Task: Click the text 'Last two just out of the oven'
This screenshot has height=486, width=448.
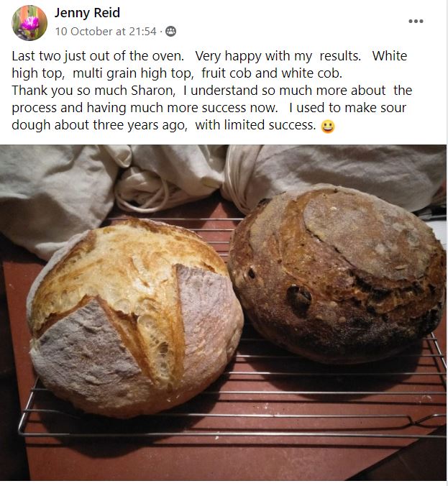Action: click(98, 56)
